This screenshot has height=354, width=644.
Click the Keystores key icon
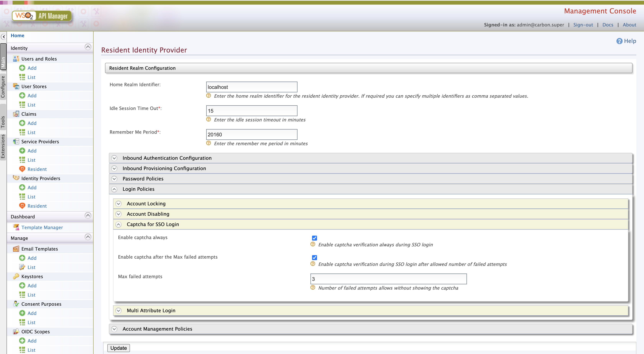16,276
